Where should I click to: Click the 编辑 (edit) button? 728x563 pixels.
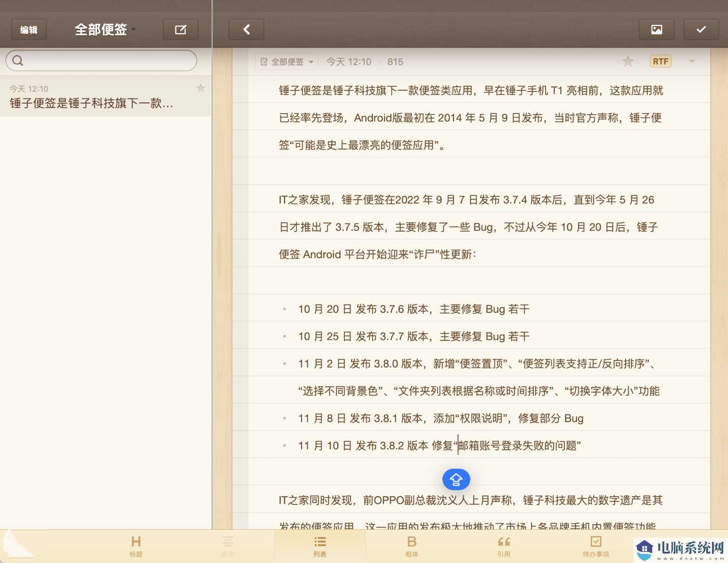(29, 30)
